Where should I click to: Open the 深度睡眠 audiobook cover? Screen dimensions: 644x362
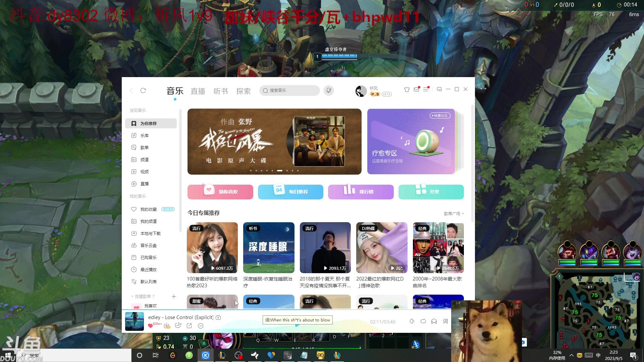click(269, 248)
